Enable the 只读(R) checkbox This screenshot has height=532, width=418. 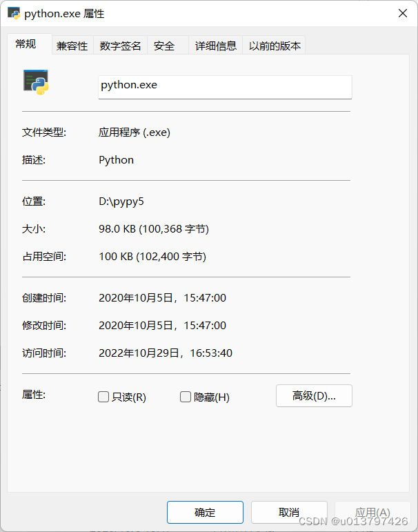click(103, 397)
